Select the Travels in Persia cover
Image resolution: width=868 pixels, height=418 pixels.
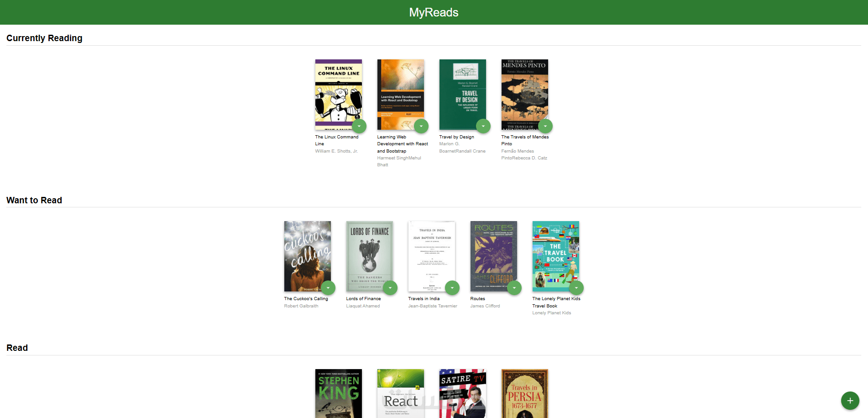(x=525, y=393)
